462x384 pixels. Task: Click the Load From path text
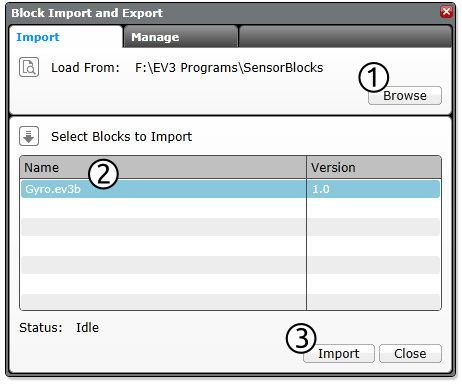coord(229,68)
